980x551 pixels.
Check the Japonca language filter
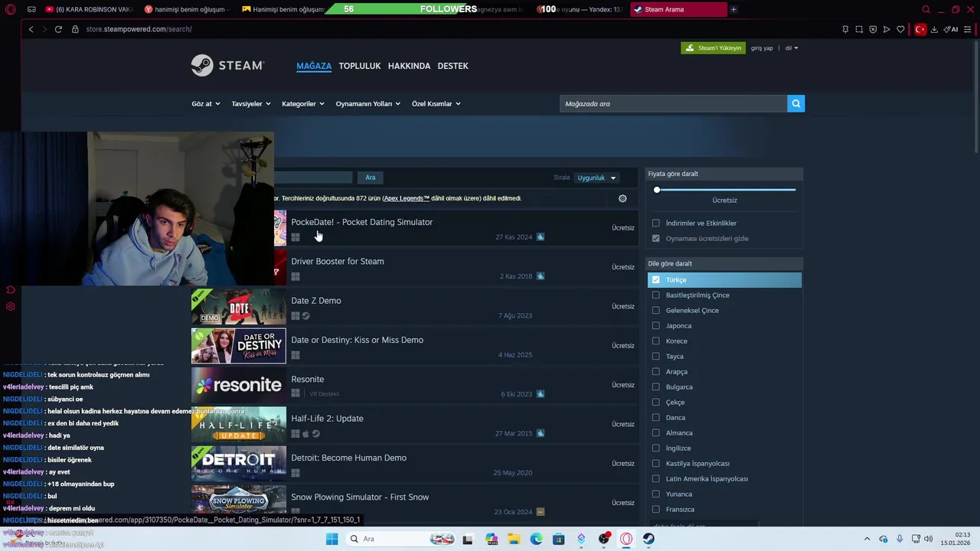click(655, 325)
